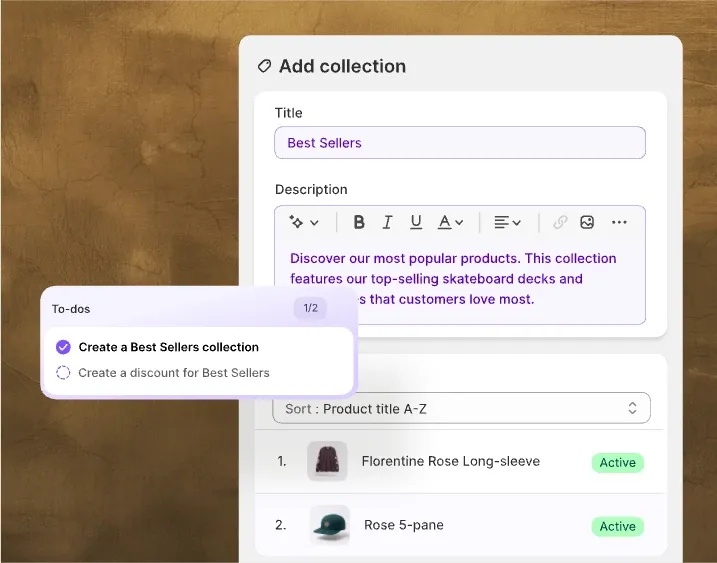Click the AI sparkle generate icon
The width and height of the screenshot is (717, 563).
303,222
